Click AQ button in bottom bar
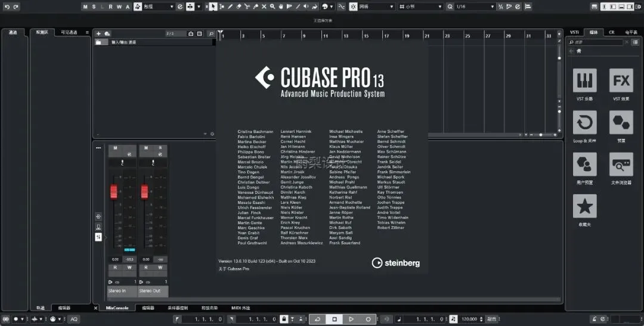The width and height of the screenshot is (644, 326). 74,319
